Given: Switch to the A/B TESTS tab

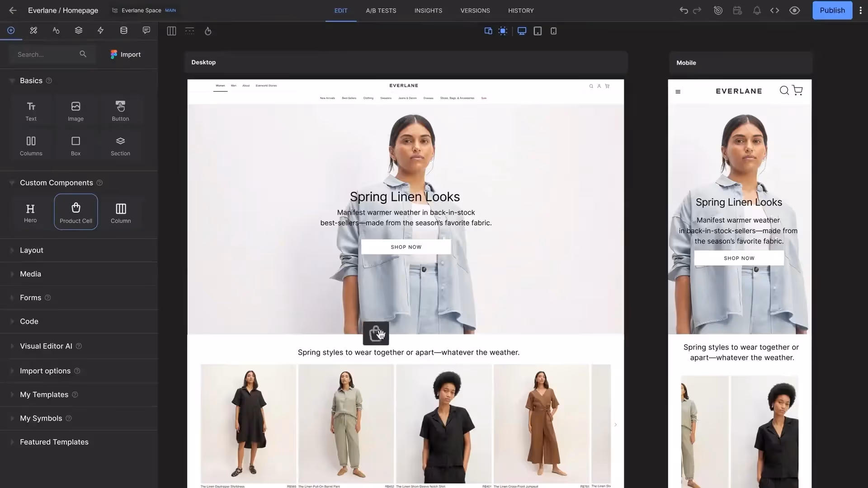Looking at the screenshot, I should [381, 10].
